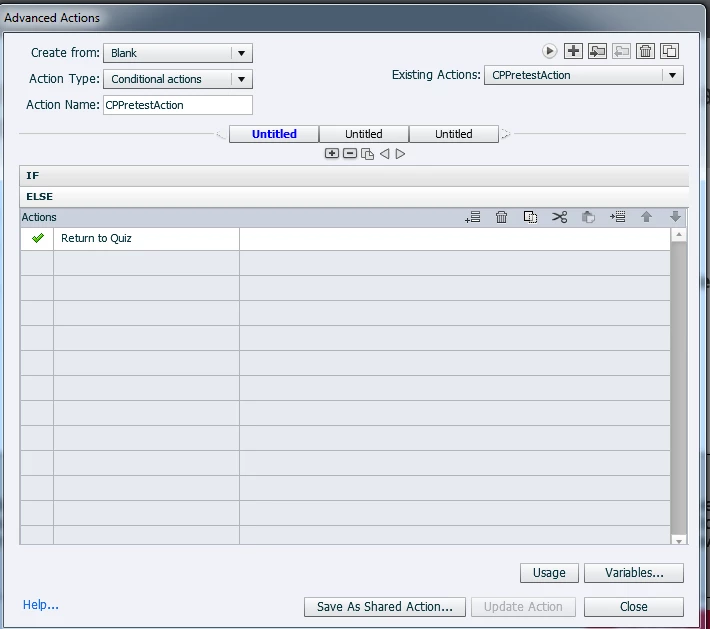This screenshot has width=710, height=629.
Task: Insert action row icon
Action: (618, 217)
